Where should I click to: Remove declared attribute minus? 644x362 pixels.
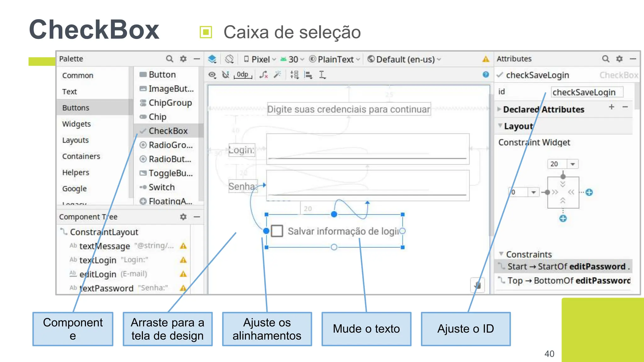(625, 107)
